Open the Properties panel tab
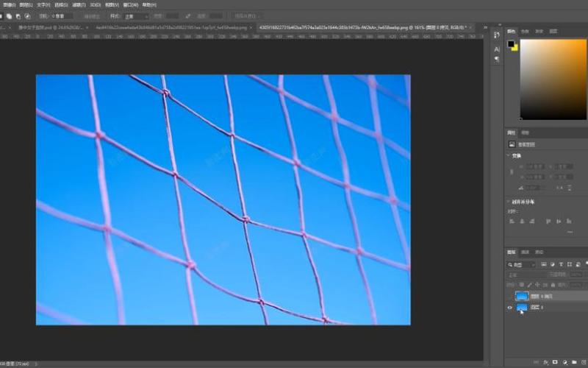This screenshot has width=588, height=368. pos(512,133)
